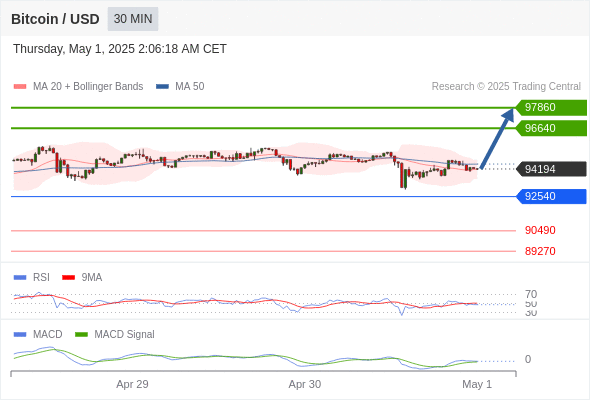Viewport: 590px width, 400px height.
Task: Click the red 9MA legend swatch
Action: 68,278
